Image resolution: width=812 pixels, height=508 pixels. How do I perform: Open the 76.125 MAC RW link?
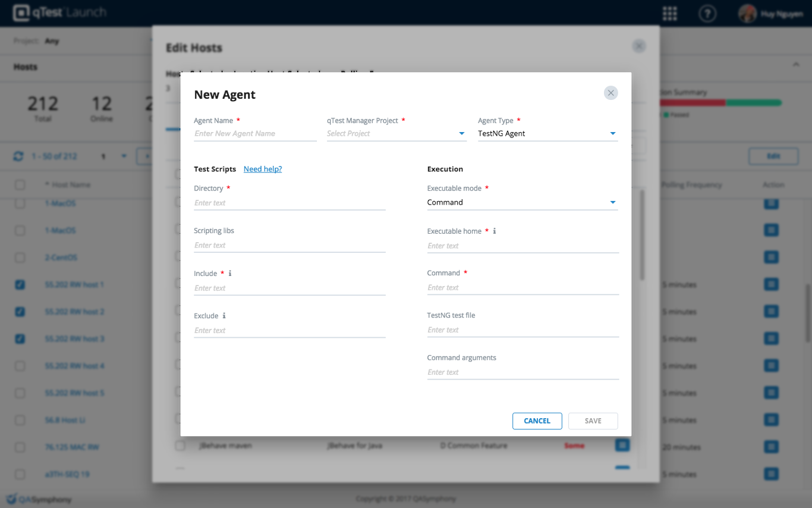(72, 447)
